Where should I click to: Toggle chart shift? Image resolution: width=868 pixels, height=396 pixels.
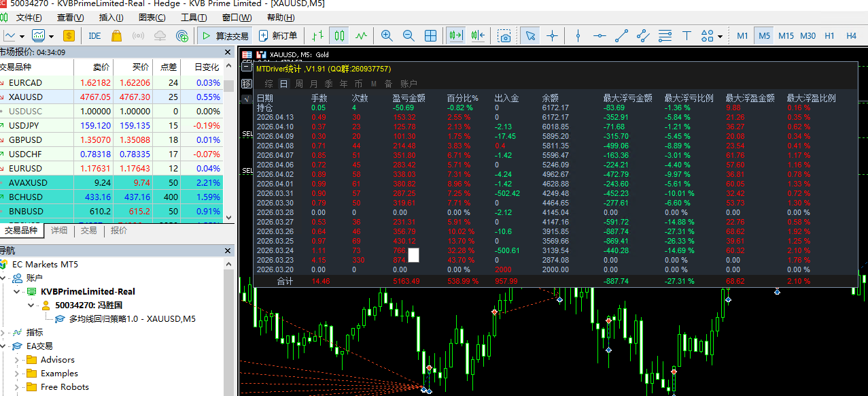click(x=478, y=35)
